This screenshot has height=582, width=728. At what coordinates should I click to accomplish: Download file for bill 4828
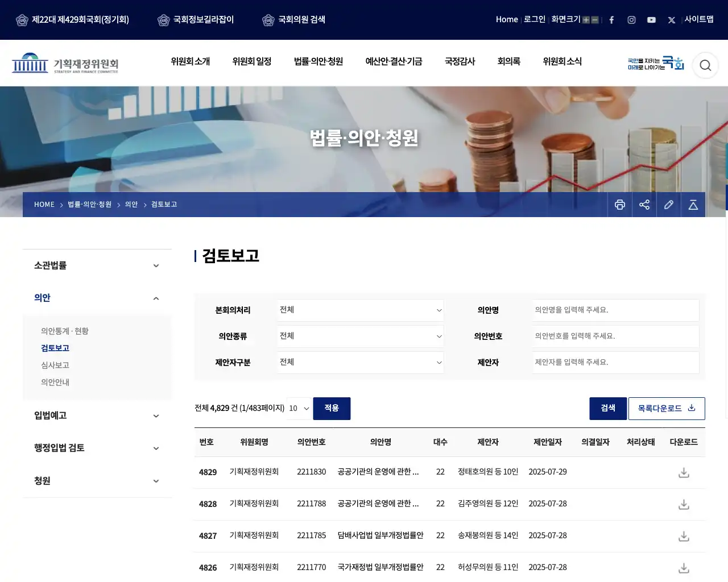684,504
